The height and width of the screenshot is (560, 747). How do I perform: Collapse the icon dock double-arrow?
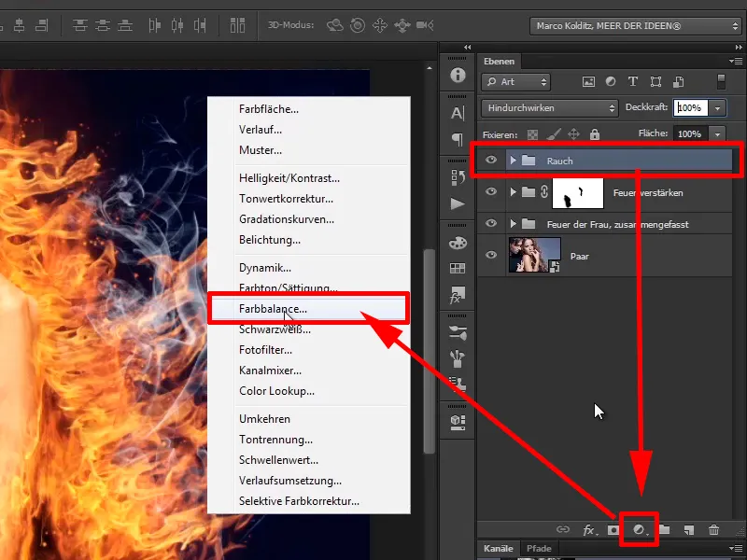468,48
